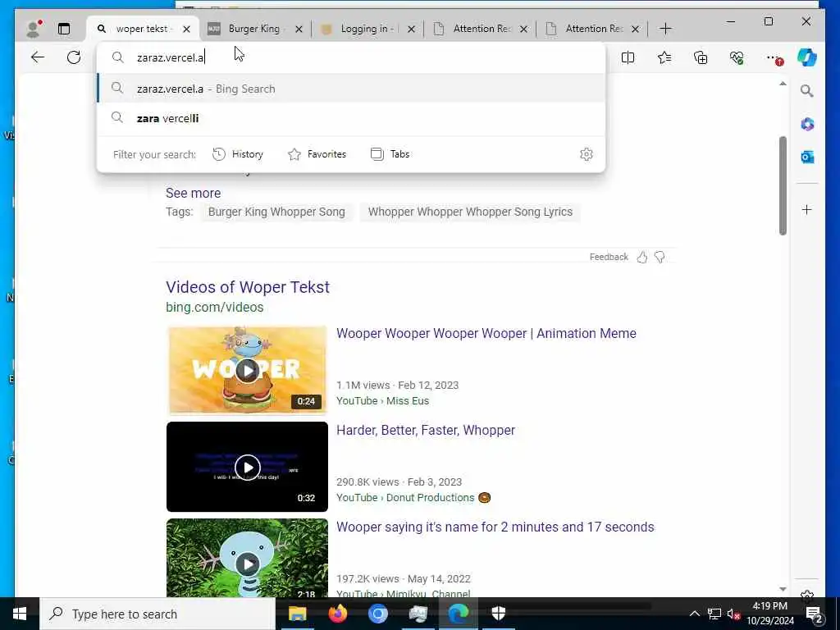Click the See more link

pos(193,193)
